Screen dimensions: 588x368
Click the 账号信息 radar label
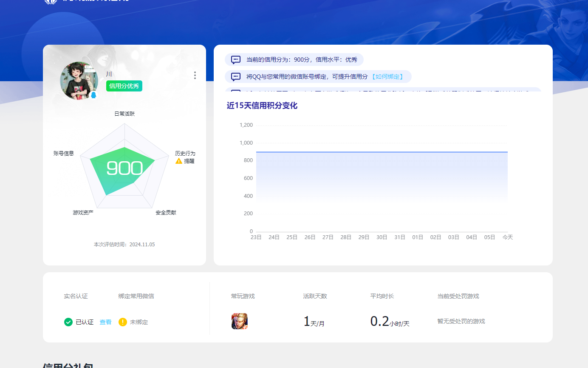click(x=64, y=153)
